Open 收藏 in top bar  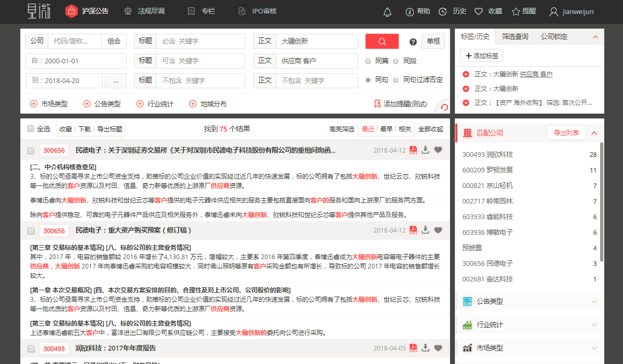(488, 11)
